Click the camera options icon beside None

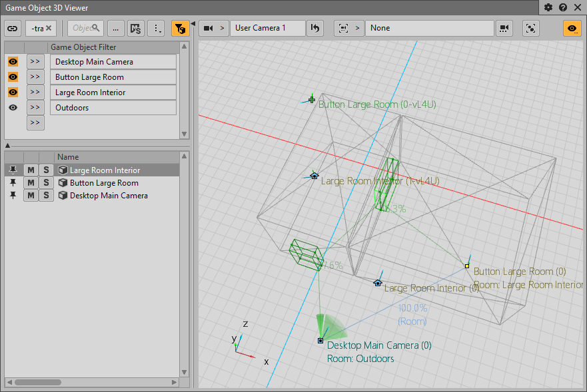504,28
